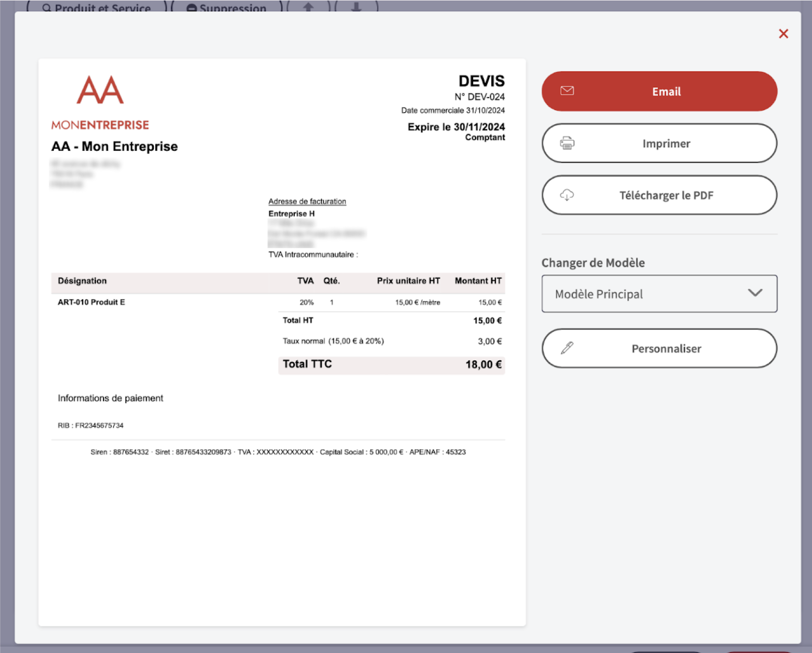Expand template list using the chevron arrow
This screenshot has height=653, width=812.
tap(755, 293)
